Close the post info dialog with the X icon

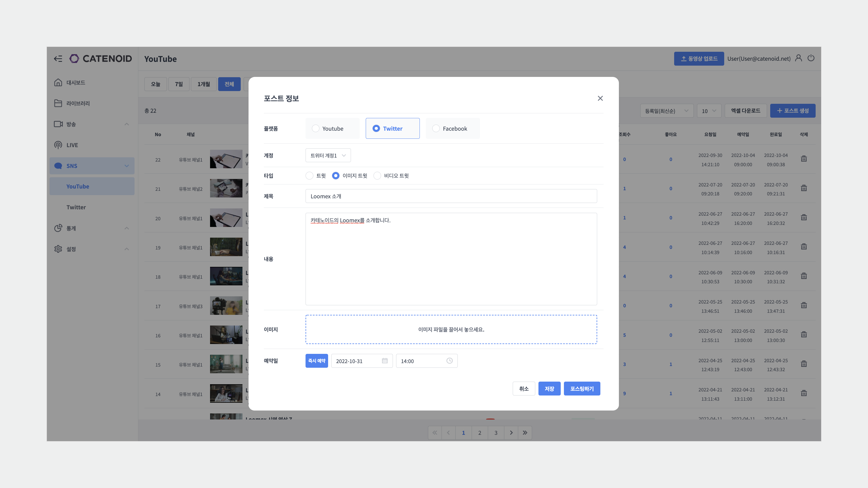(600, 98)
